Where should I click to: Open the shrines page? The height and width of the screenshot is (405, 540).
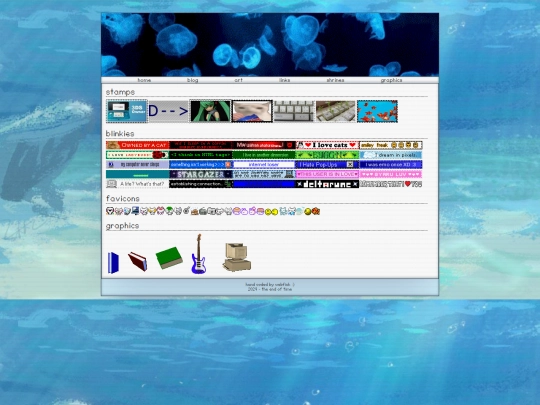tap(335, 80)
